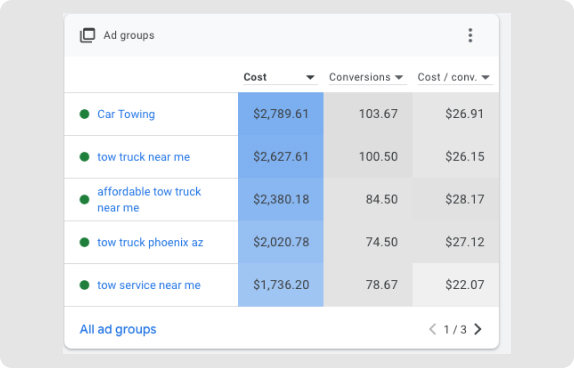Open the three-dot more options menu
574x368 pixels.
(x=470, y=35)
